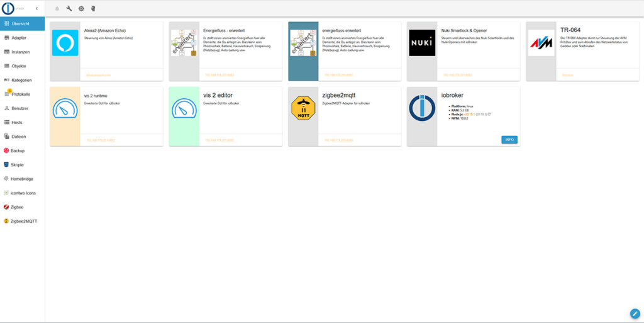The width and height of the screenshot is (644, 323).
Task: Click 'Plattform: linux' info line
Action: click(x=462, y=106)
